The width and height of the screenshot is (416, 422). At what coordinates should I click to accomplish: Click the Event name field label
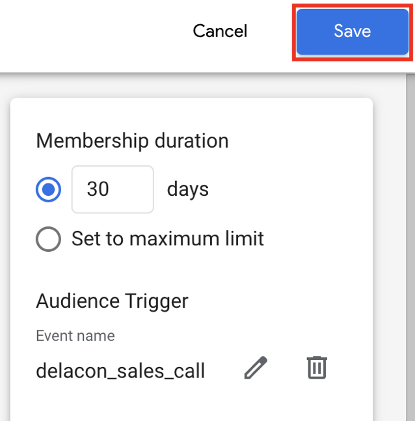pos(75,336)
